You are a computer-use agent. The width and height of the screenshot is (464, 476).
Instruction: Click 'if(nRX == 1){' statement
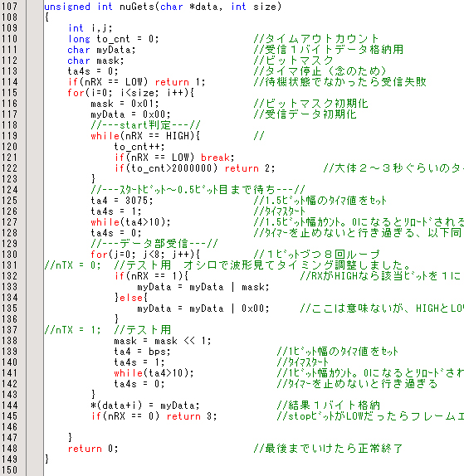coord(151,276)
